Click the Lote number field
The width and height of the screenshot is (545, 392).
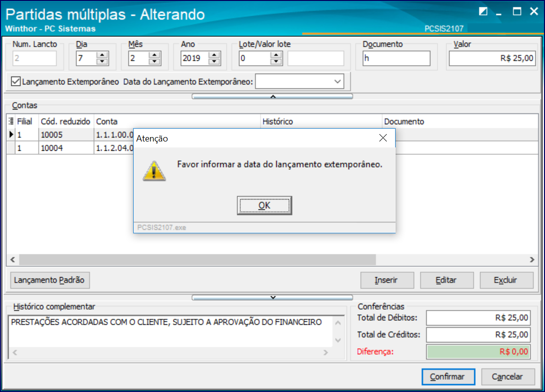[x=255, y=58]
